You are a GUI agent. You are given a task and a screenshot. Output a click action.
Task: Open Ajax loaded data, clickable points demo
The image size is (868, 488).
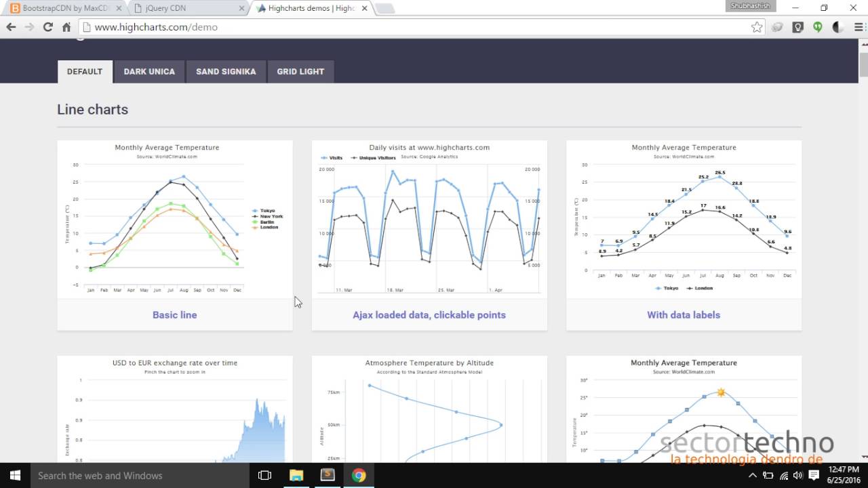(x=429, y=314)
